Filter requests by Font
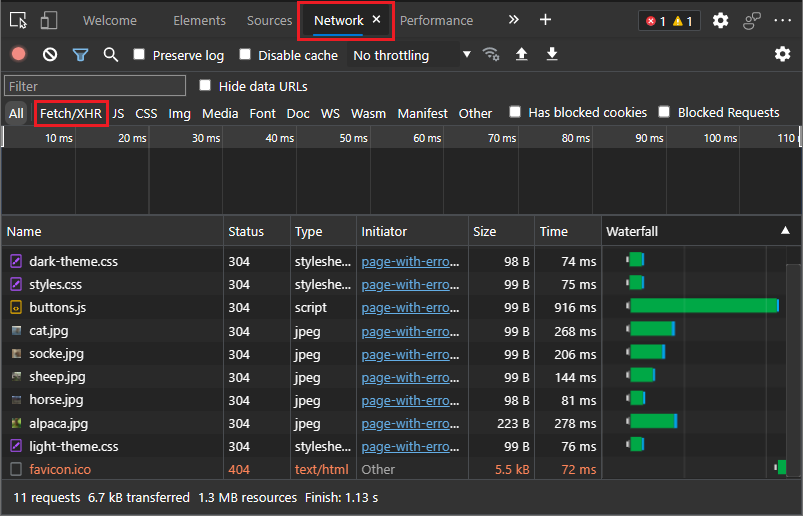The width and height of the screenshot is (803, 516). click(x=262, y=113)
